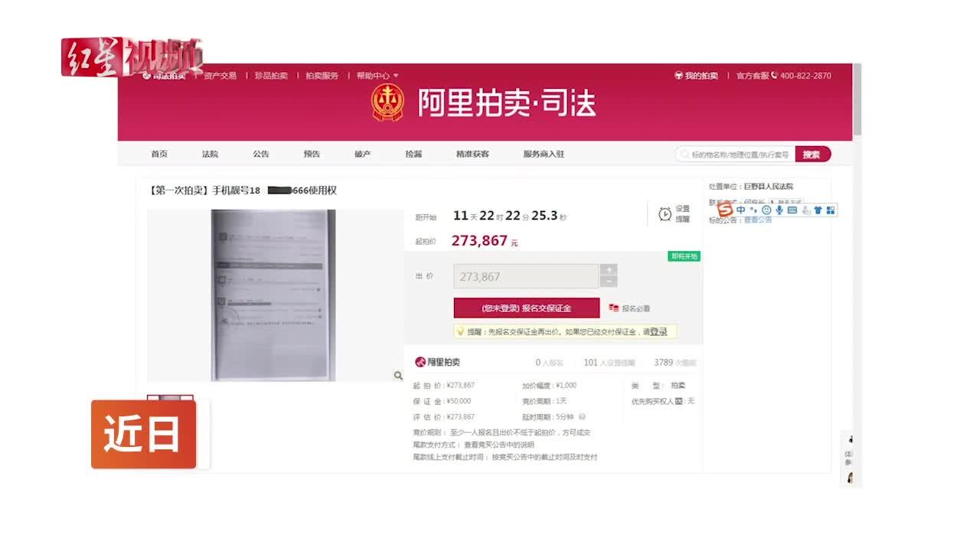
Task: Switch to the 破产 tab
Action: pyautogui.click(x=362, y=154)
